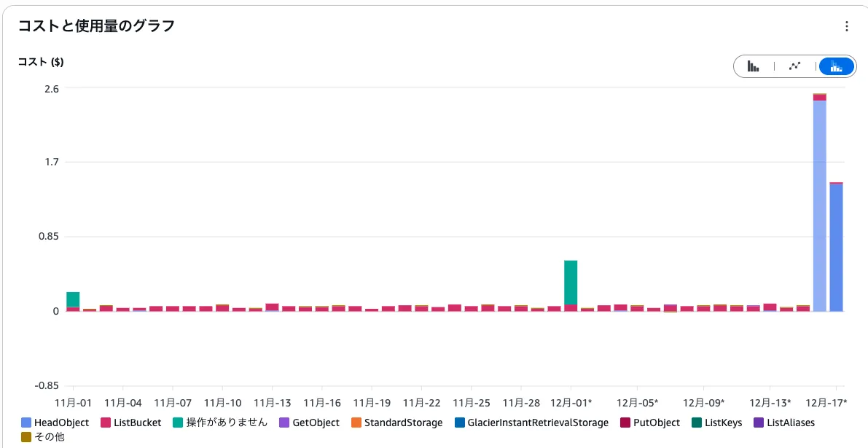Image resolution: width=868 pixels, height=448 pixels.
Task: Click the second tall blue bar at 12月-17
Action: 836,248
